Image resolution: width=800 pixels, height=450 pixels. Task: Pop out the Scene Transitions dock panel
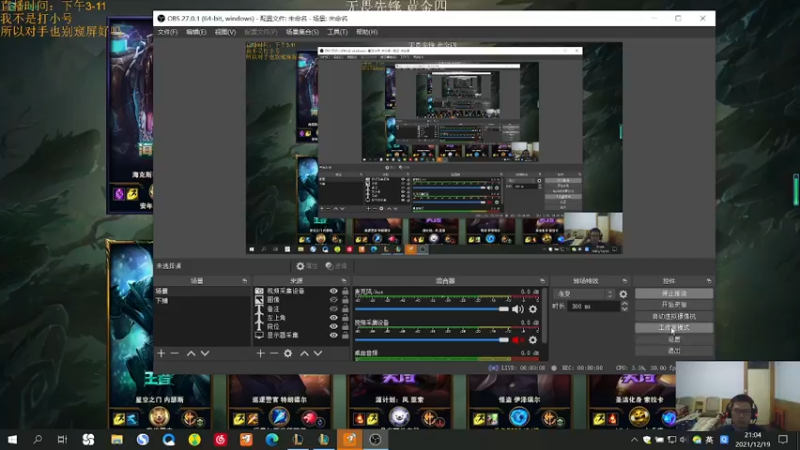(624, 281)
